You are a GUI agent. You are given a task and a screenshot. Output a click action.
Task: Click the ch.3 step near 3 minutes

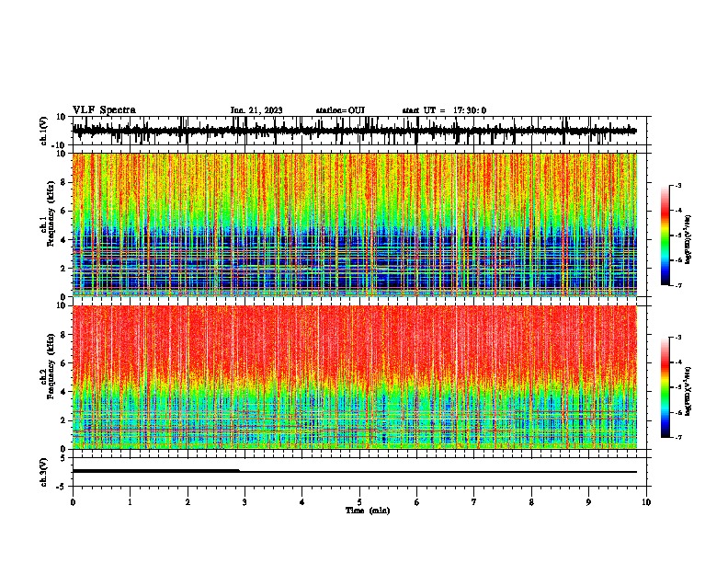[x=240, y=471]
